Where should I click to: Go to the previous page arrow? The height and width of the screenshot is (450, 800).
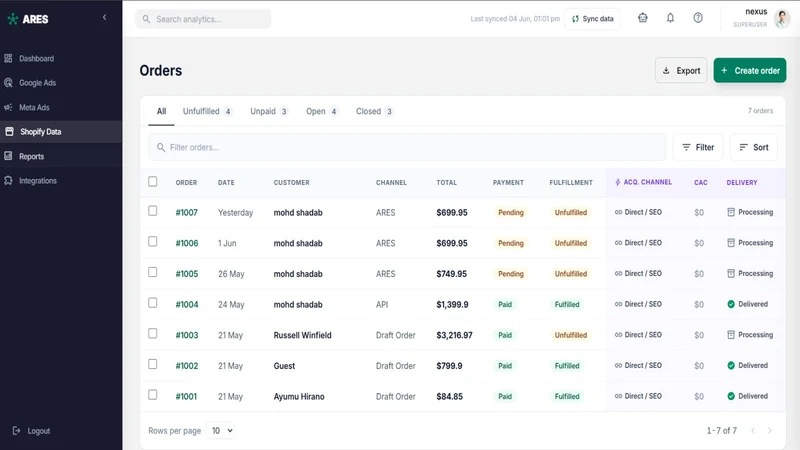pos(753,431)
